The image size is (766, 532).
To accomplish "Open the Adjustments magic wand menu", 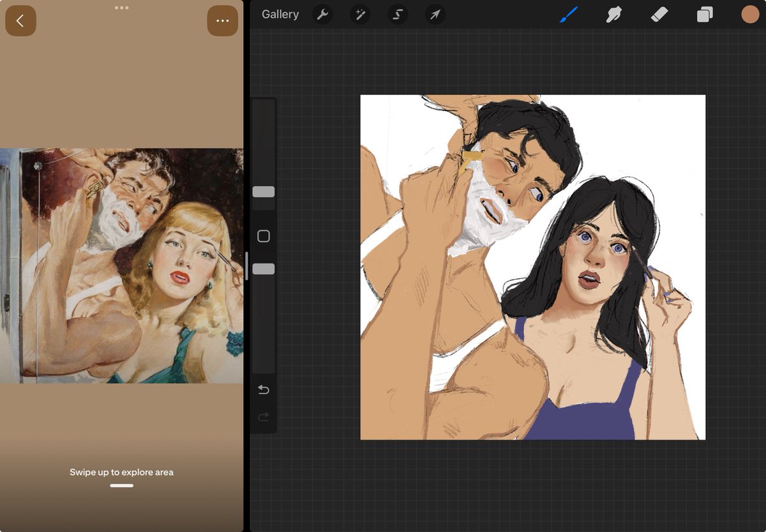I will pyautogui.click(x=360, y=15).
